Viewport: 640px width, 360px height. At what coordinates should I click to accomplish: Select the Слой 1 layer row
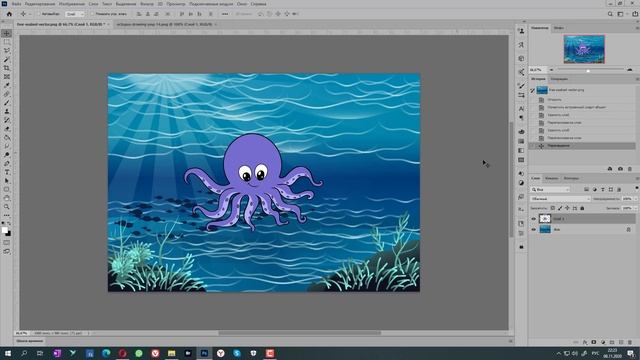[x=582, y=219]
